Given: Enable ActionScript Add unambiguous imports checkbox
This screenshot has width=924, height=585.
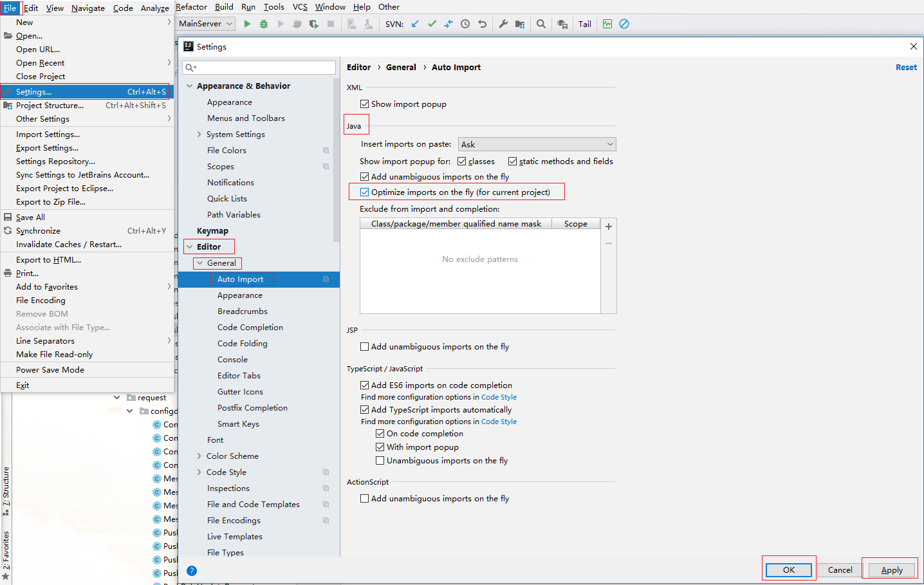Looking at the screenshot, I should pos(365,499).
